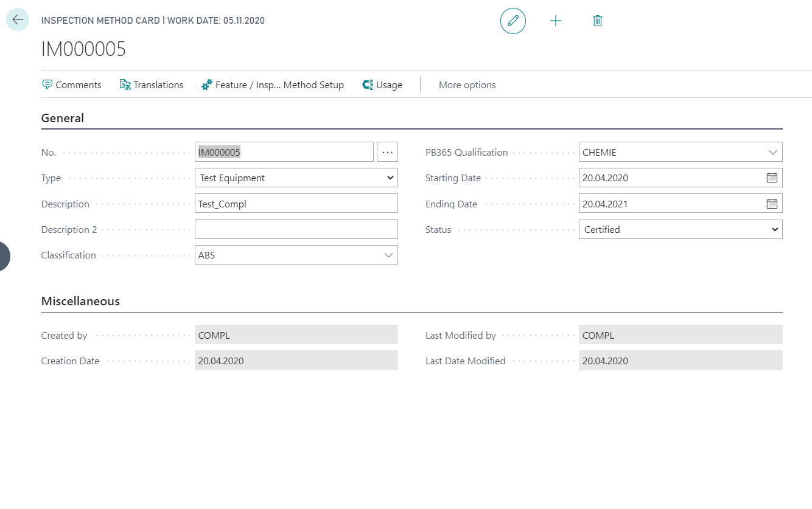Expand the Classification dropdown arrow
Screen dimensions: 812x509
point(388,255)
